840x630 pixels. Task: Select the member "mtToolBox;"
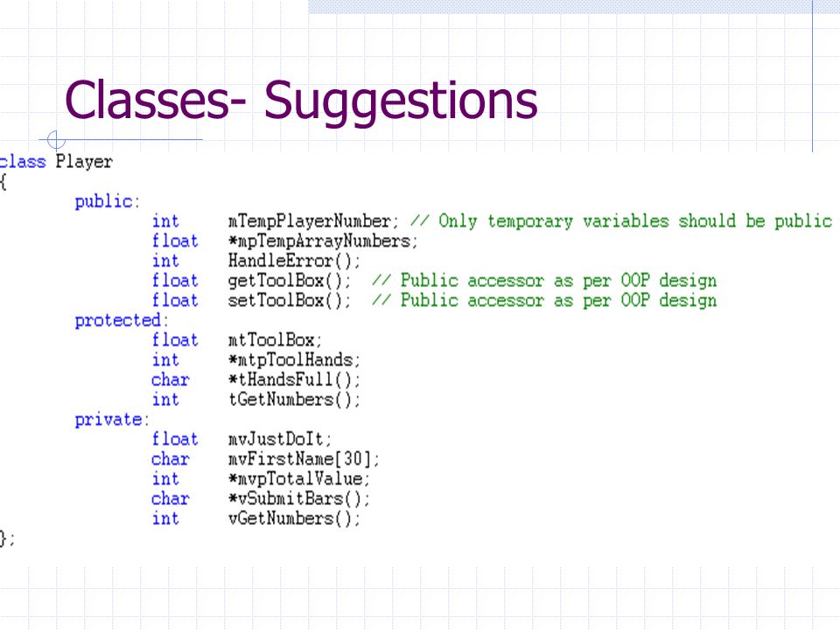tap(276, 340)
